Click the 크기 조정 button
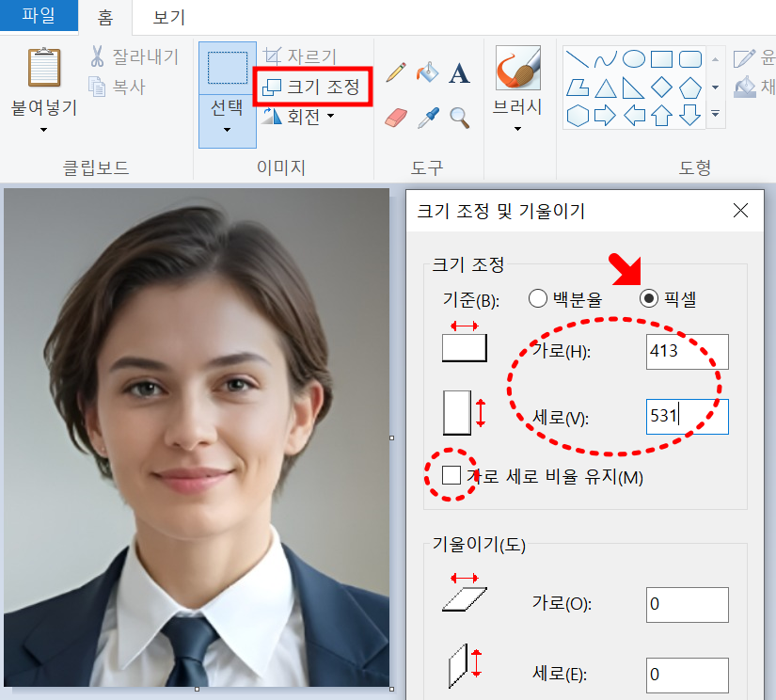 click(312, 86)
